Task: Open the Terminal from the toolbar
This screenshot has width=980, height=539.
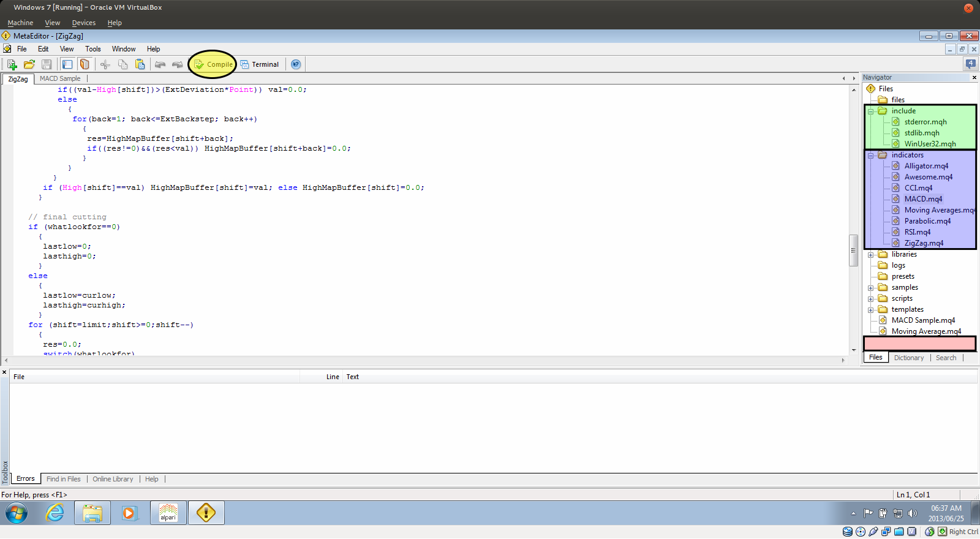Action: 260,64
